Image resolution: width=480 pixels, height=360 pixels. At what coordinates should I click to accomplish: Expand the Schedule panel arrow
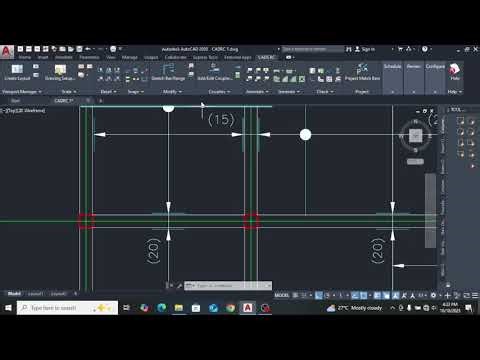click(392, 92)
